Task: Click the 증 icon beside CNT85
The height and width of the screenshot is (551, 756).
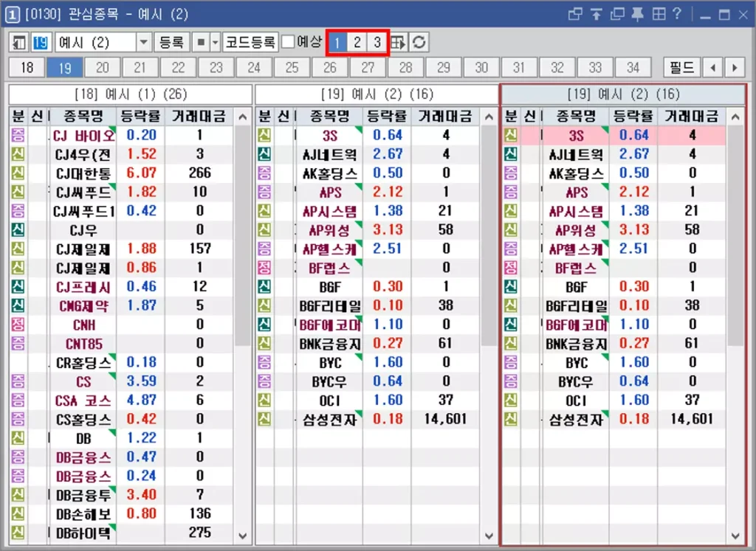Action: point(18,344)
